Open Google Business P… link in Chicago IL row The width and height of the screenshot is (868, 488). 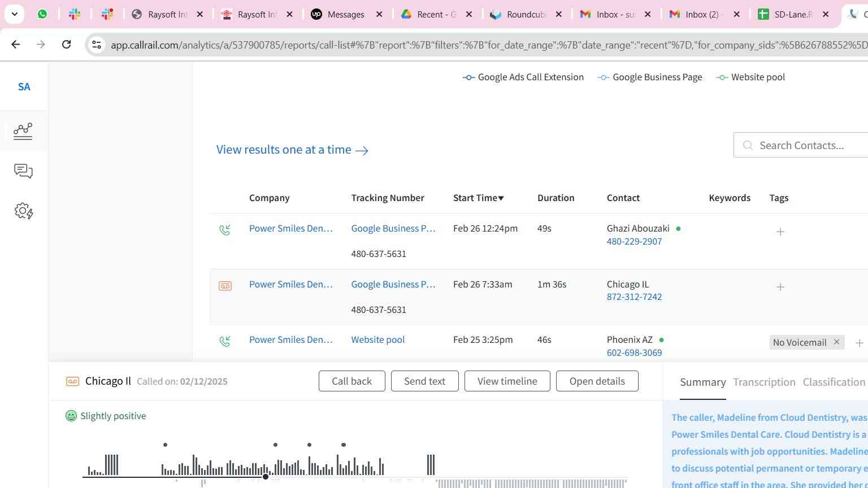(x=393, y=284)
